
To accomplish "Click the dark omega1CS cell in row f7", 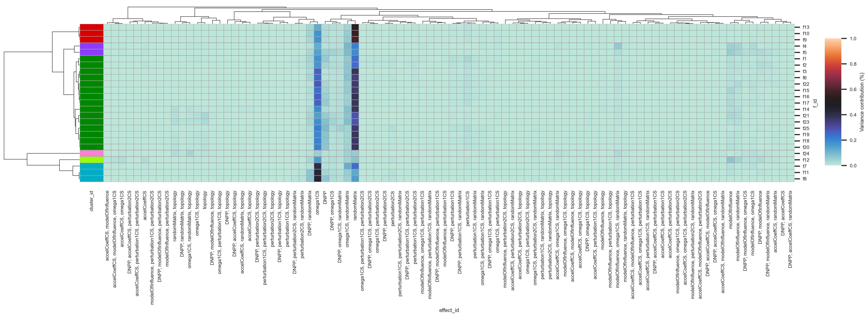I will 317,166.
